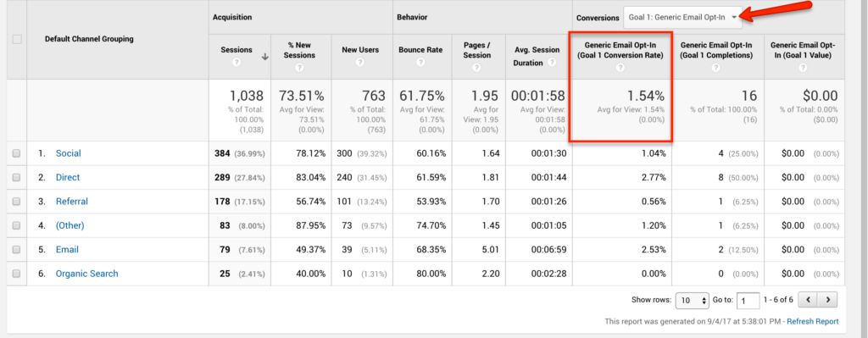Click the 1 - 6 of 6 pagination text
Screen dimensions: 868x338
point(778,301)
